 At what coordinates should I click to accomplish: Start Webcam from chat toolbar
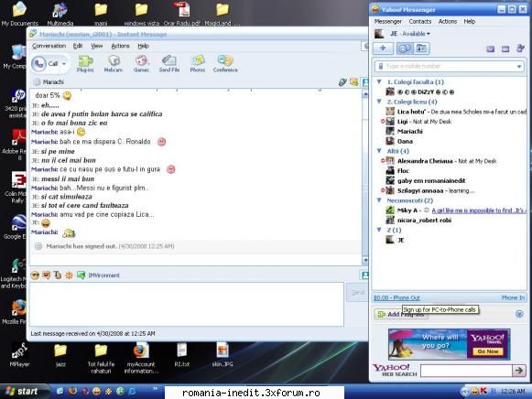[x=114, y=63]
